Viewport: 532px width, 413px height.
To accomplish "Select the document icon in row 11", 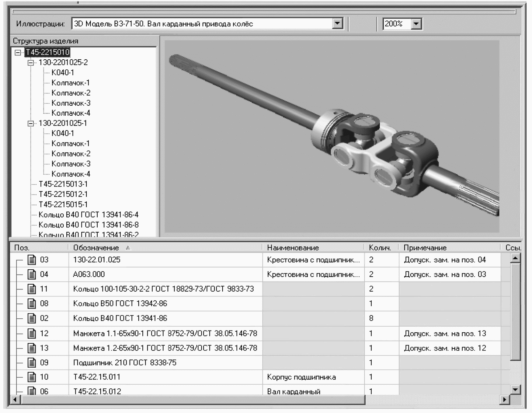I will point(32,289).
